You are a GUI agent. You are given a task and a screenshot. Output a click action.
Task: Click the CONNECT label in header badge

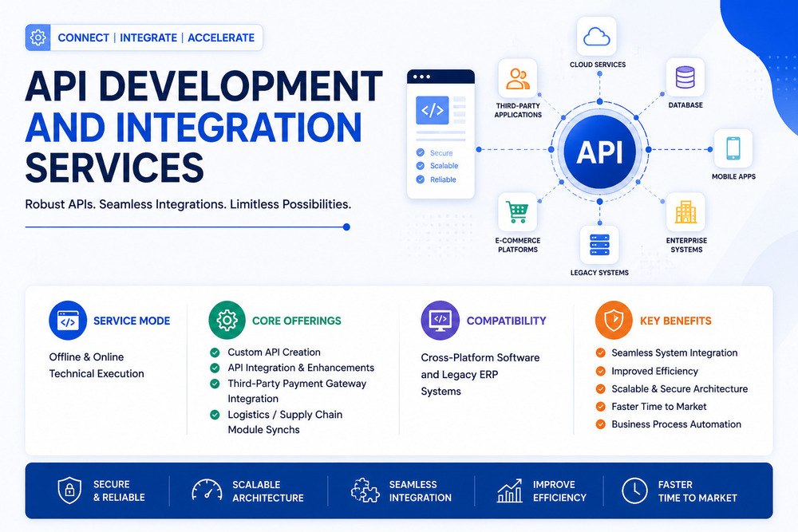point(84,37)
